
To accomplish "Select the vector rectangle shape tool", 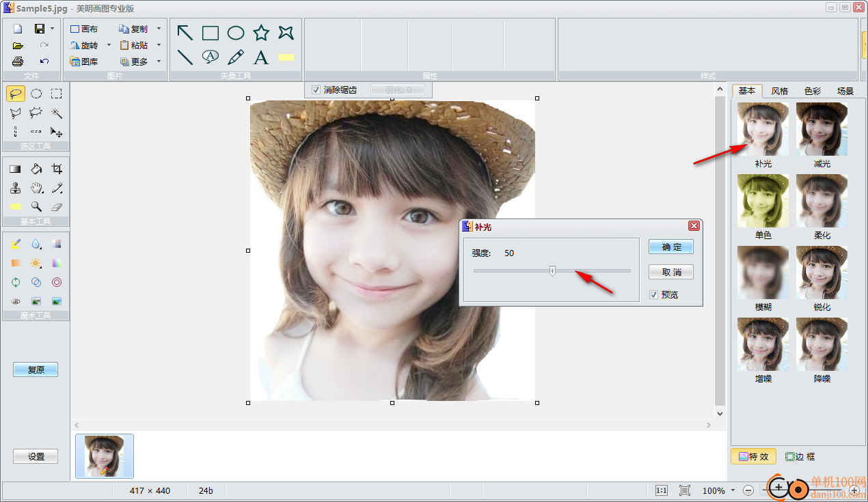I will 210,33.
